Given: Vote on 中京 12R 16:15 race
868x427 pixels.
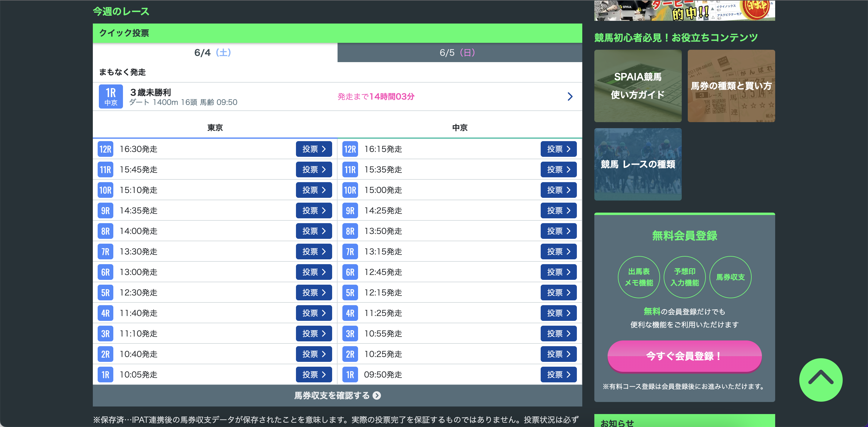Looking at the screenshot, I should [559, 149].
